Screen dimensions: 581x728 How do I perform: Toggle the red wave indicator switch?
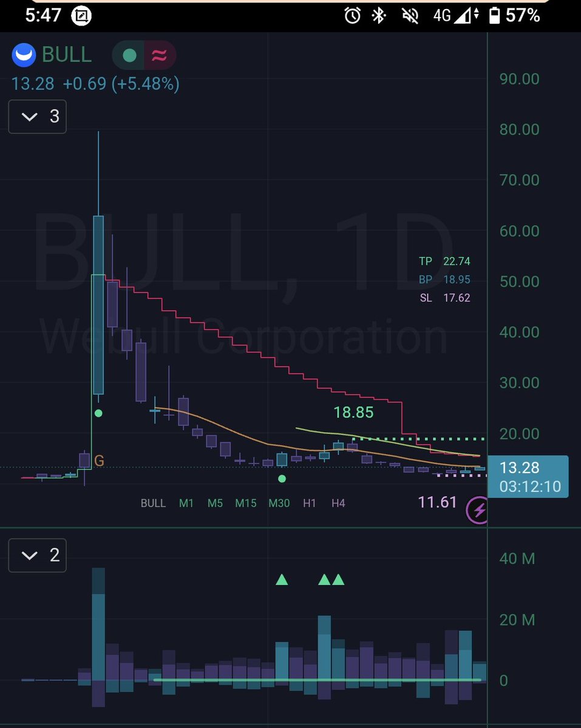click(x=160, y=56)
